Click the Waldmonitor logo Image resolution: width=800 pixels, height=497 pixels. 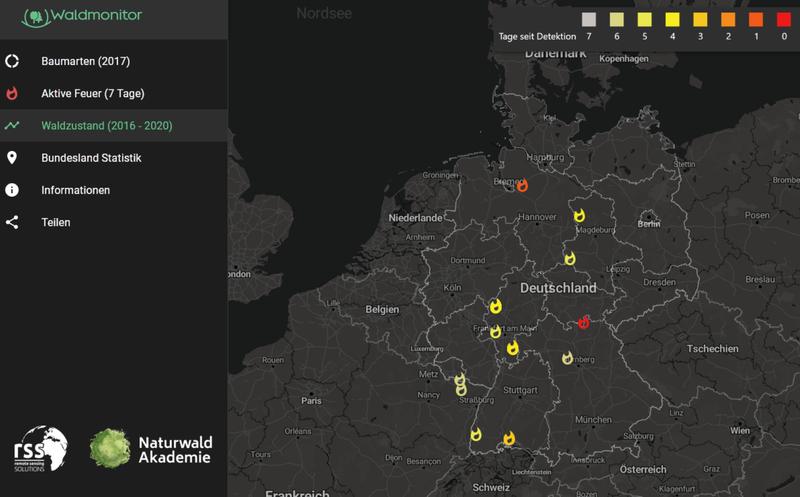(82, 17)
